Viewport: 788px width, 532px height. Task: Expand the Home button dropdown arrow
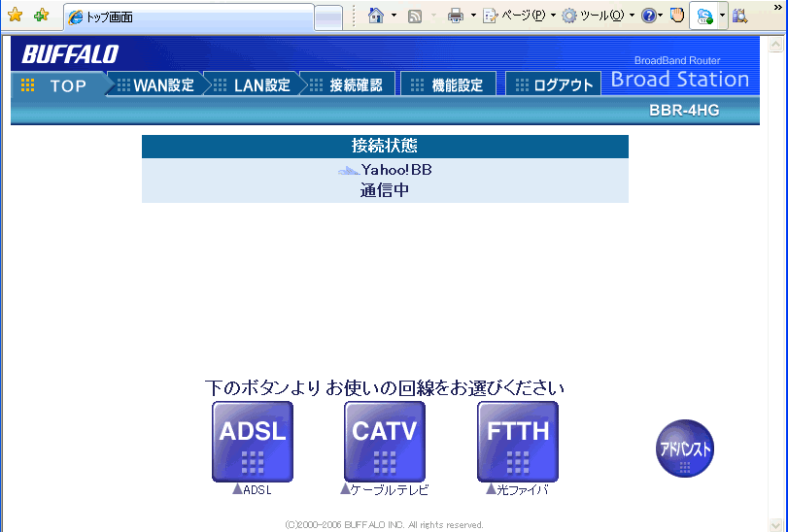394,16
